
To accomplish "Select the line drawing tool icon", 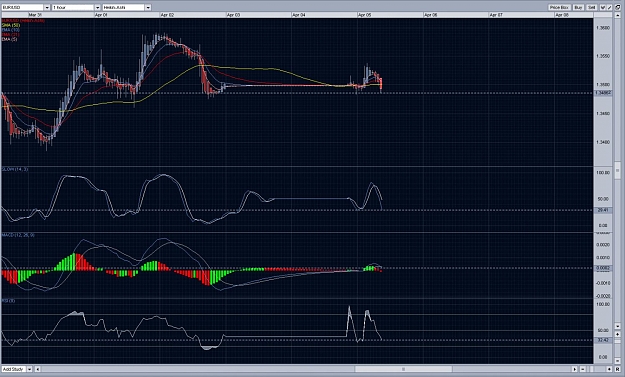I will (x=609, y=8).
